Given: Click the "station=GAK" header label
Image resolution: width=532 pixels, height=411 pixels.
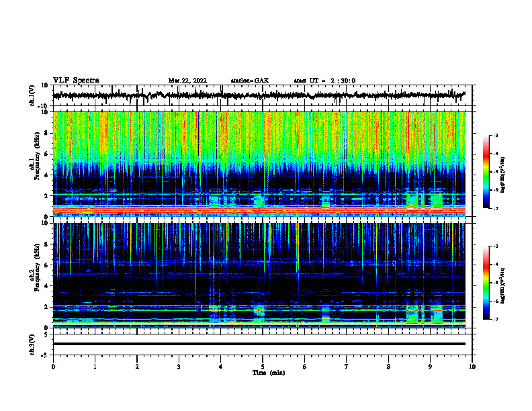Looking at the screenshot, I should click(250, 81).
